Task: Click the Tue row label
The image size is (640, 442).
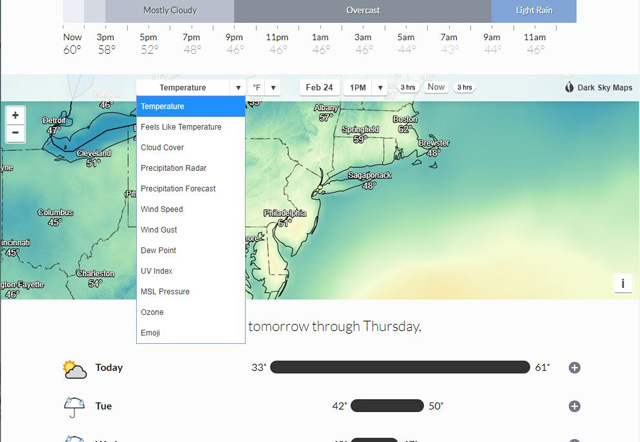Action: tap(104, 406)
